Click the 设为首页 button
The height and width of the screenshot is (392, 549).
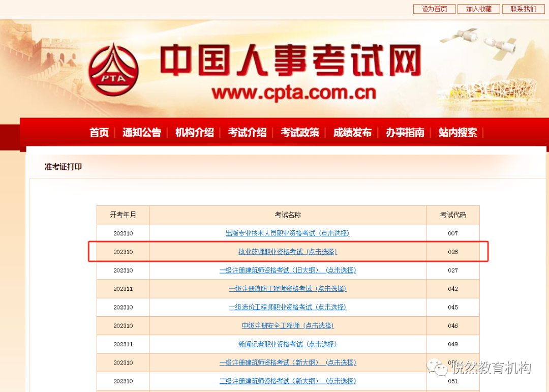tap(434, 9)
